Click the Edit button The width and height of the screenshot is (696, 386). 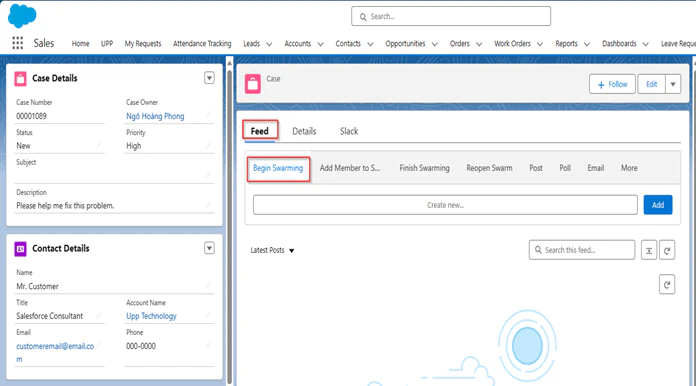tap(651, 84)
